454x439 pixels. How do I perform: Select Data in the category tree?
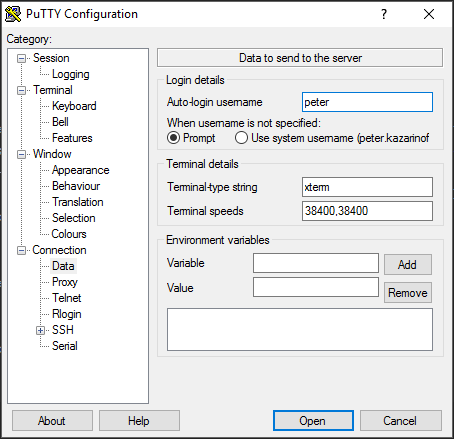[63, 266]
